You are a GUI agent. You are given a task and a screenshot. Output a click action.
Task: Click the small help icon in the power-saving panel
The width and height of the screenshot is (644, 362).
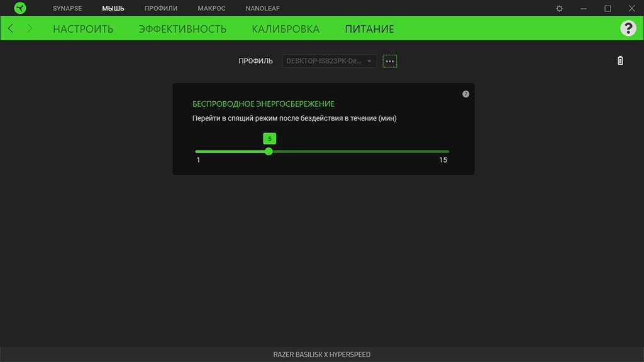465,94
